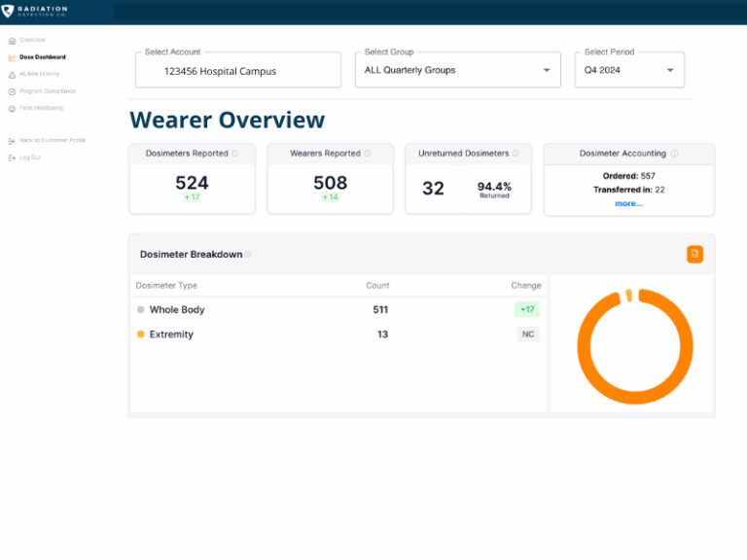Screen dimensions: 747x560
Task: Click info icon beside Wearers Reported
Action: tap(368, 154)
